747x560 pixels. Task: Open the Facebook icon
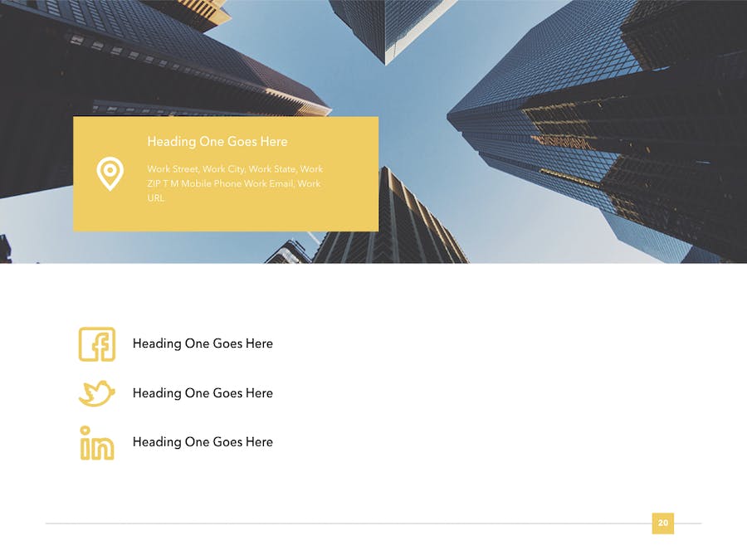[96, 344]
